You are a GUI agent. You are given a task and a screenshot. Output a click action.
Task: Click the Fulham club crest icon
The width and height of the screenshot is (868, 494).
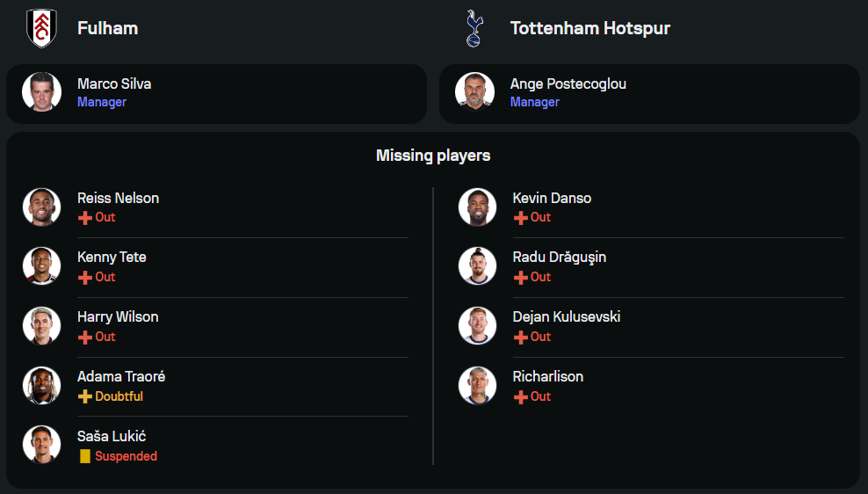[41, 28]
